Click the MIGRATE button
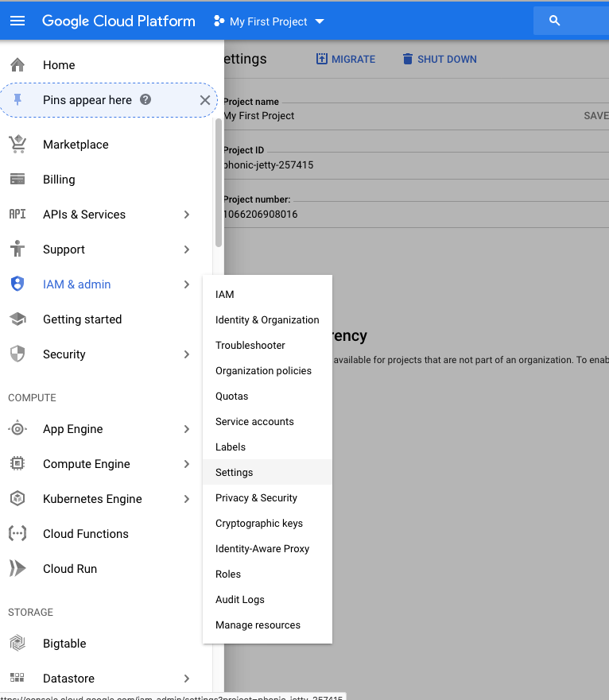Image resolution: width=609 pixels, height=700 pixels. pos(346,59)
